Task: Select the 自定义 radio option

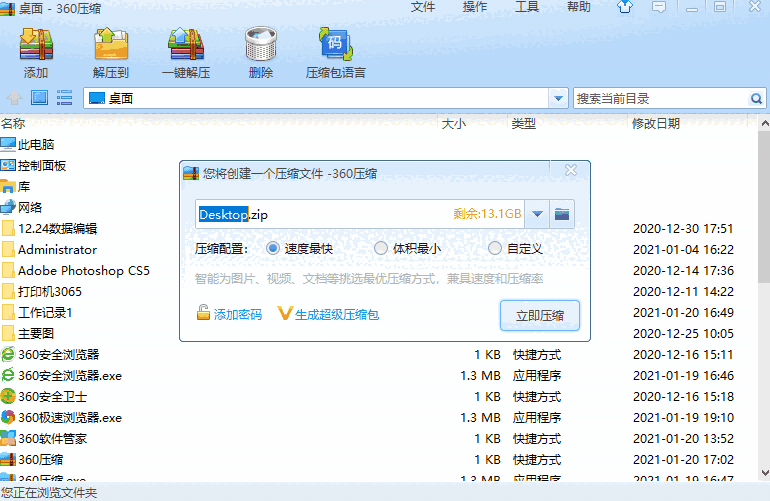Action: 495,248
